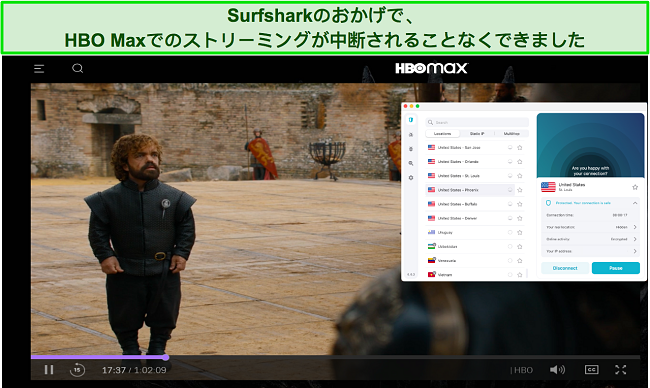This screenshot has width=650, height=388.
Task: Seek later on the video timeline track
Action: pos(404,357)
